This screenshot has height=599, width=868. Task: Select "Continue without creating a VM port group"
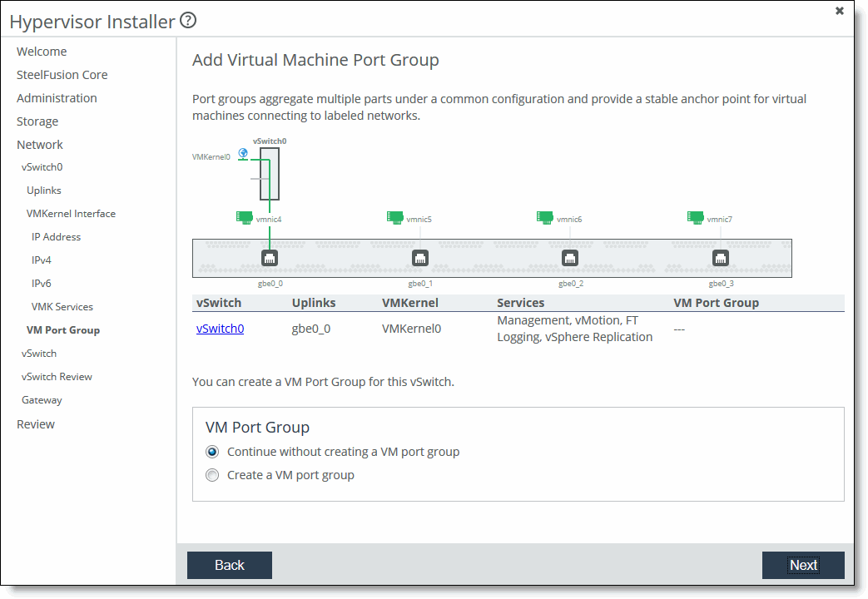tap(212, 452)
